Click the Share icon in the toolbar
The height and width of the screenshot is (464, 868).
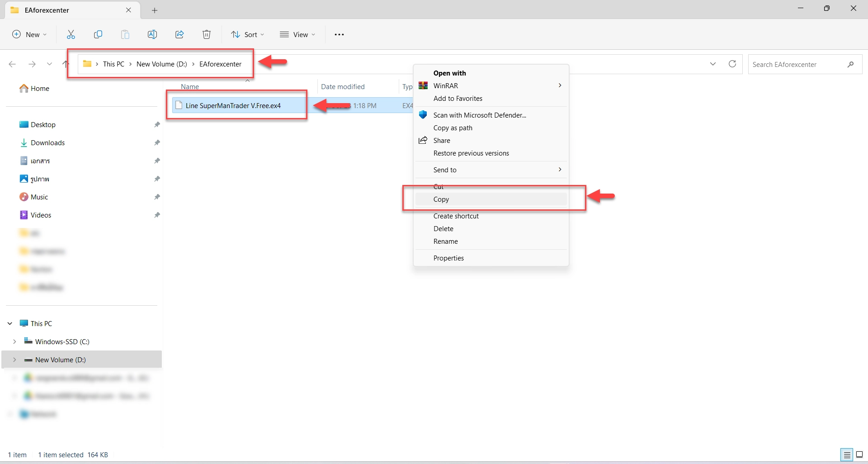[x=179, y=34]
